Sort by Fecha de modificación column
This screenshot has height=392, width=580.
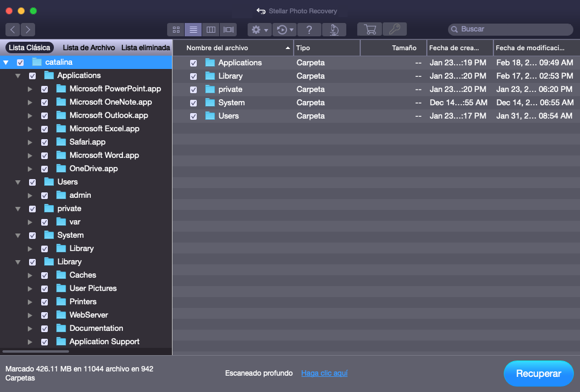(537, 48)
